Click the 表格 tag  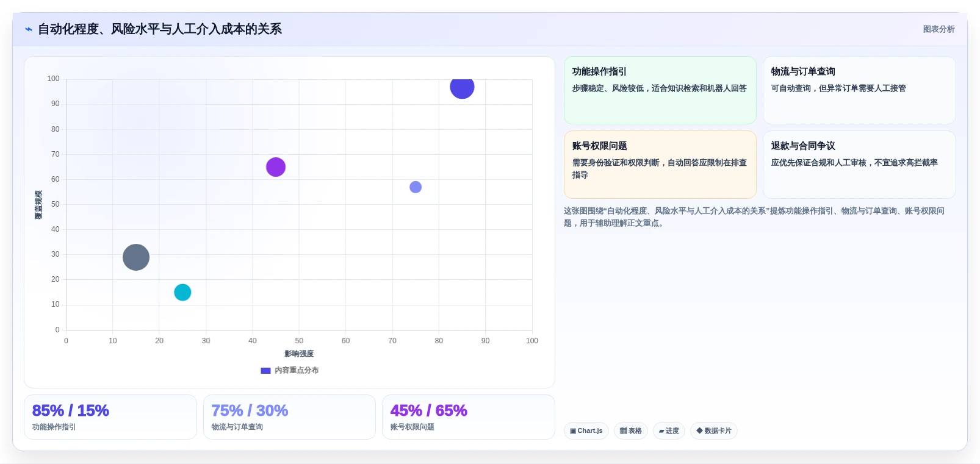click(631, 431)
